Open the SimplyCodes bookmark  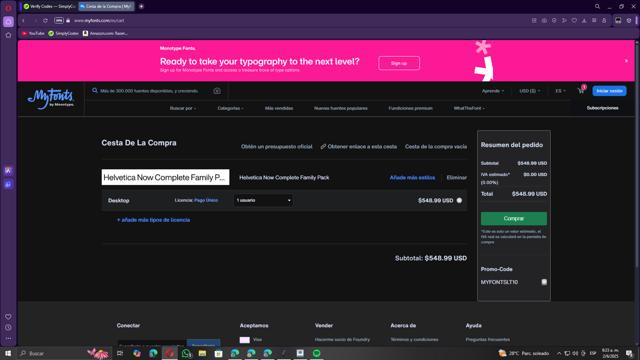point(63,33)
